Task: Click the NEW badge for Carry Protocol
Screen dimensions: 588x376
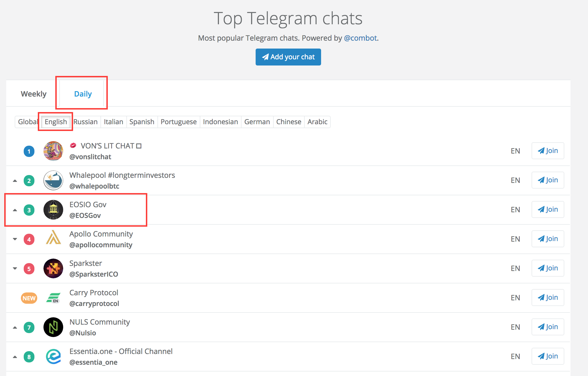Action: pyautogui.click(x=29, y=298)
